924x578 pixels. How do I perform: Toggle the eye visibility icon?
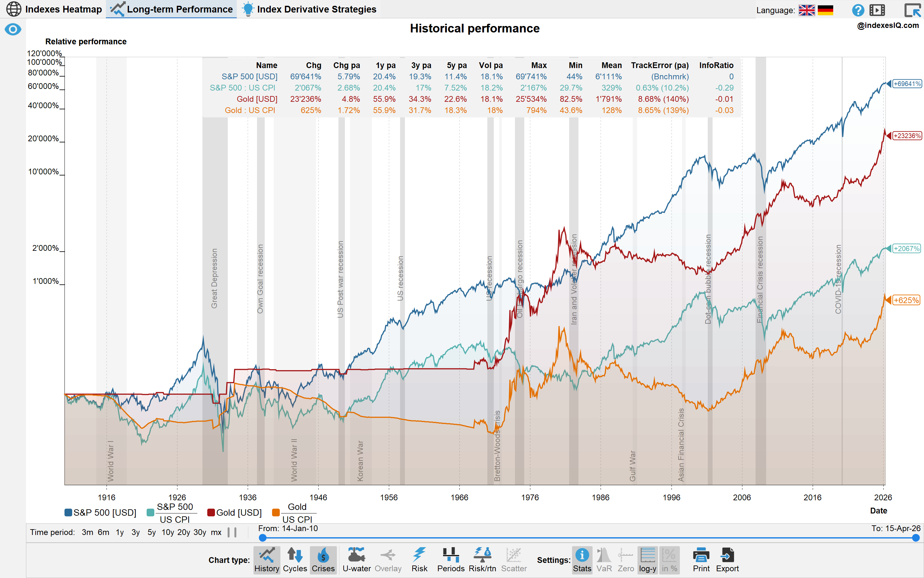(x=13, y=30)
